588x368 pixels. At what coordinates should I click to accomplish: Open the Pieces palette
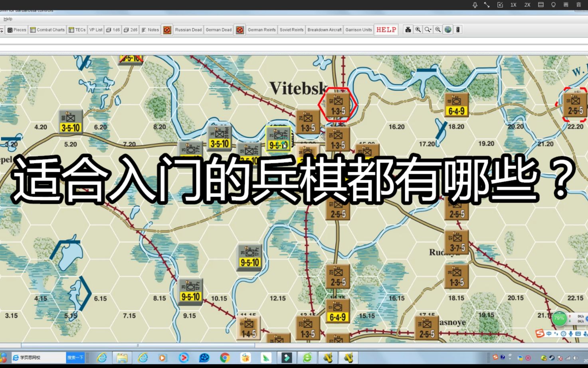17,30
